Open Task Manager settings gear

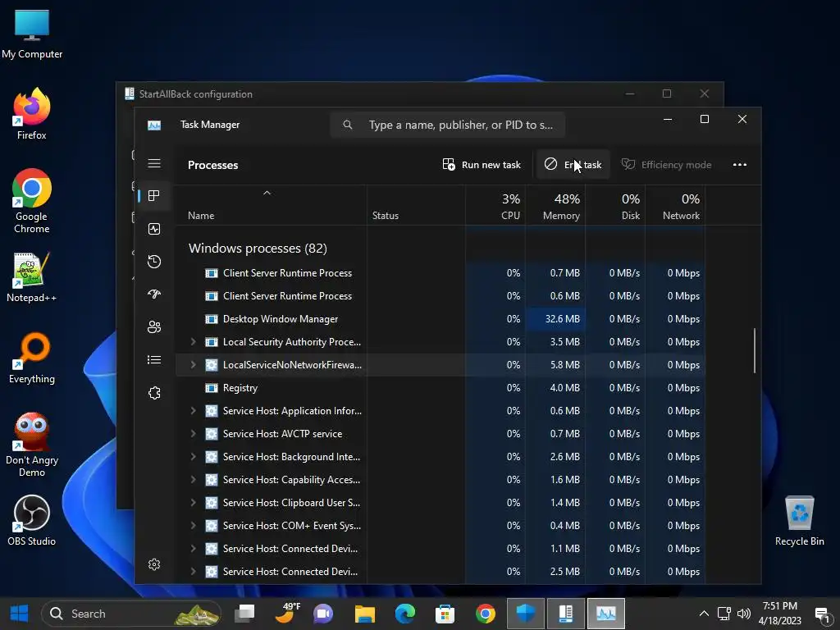(154, 564)
